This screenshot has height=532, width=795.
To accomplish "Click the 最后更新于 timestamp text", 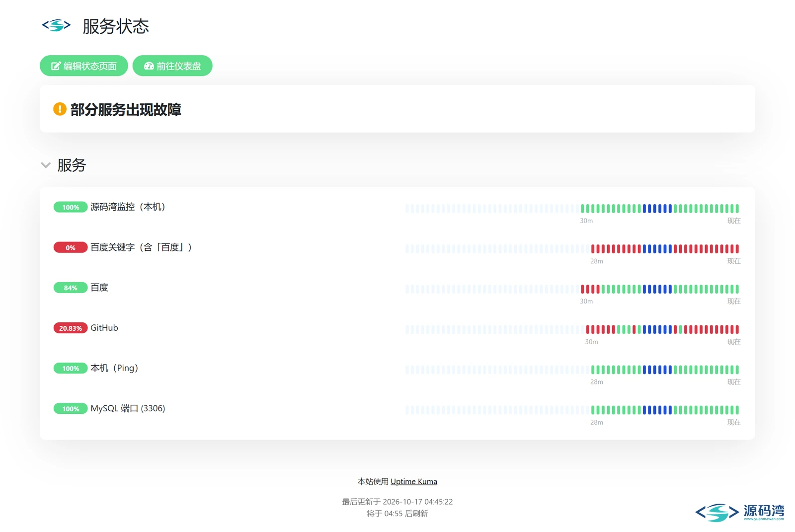I will 397,502.
